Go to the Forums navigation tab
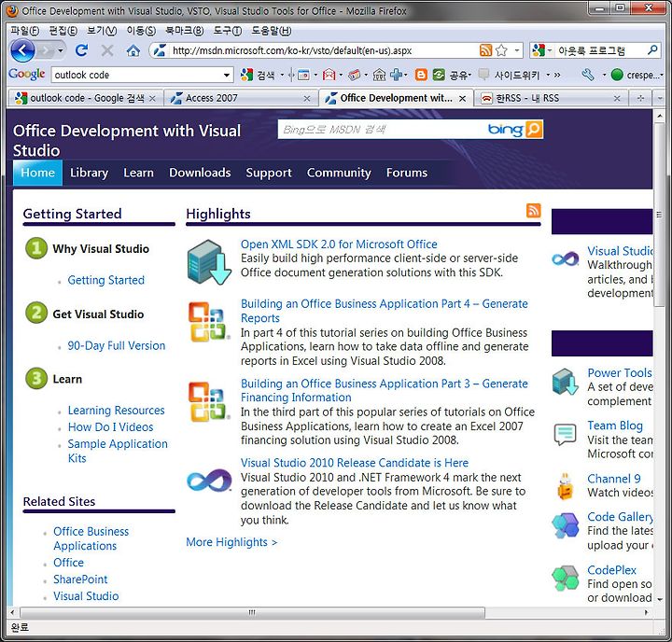 407,173
